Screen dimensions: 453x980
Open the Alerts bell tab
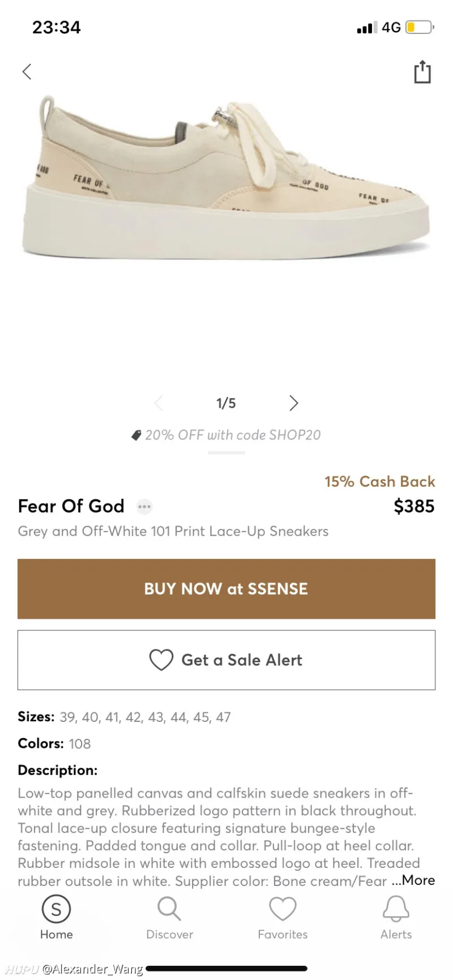(x=396, y=918)
